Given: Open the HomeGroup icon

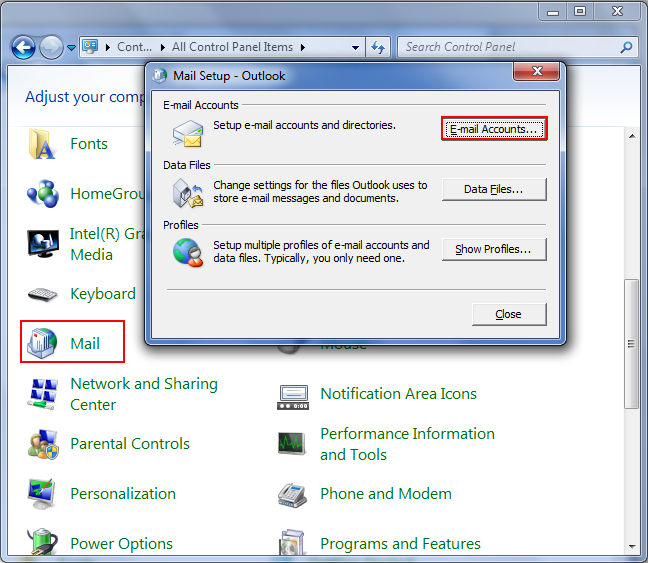Looking at the screenshot, I should click(42, 194).
